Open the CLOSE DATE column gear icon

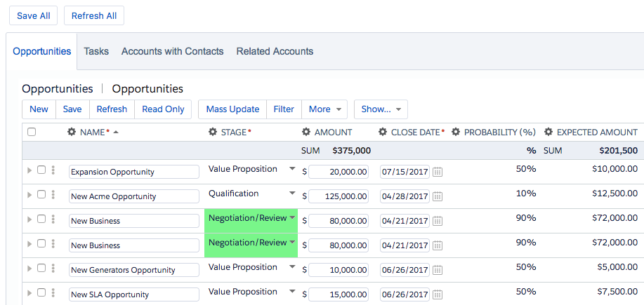coord(383,132)
